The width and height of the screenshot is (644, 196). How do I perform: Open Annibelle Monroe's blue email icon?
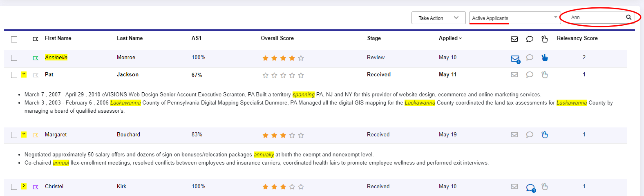tap(515, 59)
